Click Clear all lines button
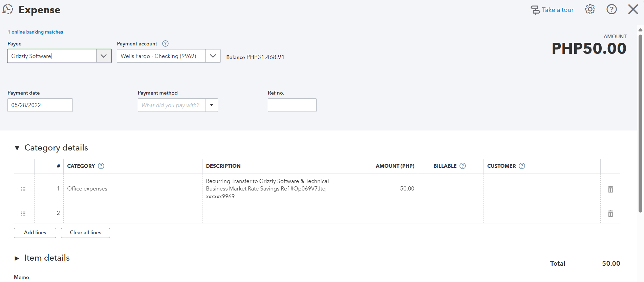Viewport: 644px width, 282px height. pyautogui.click(x=85, y=233)
